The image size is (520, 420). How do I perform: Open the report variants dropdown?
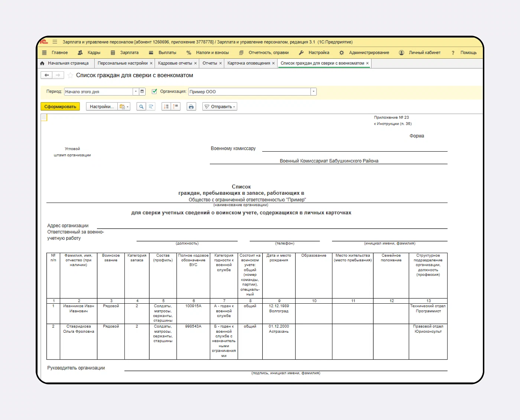pos(124,107)
